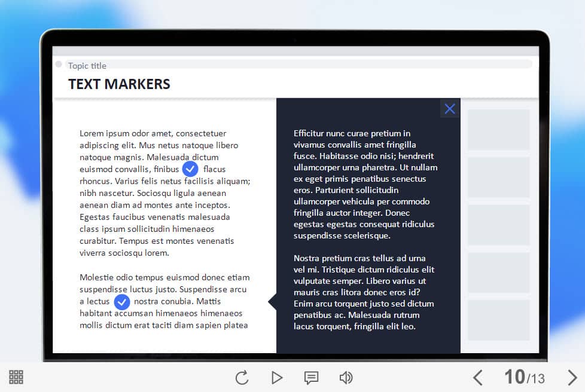The height and width of the screenshot is (392, 585).
Task: Click the 10/13 slide counter
Action: (524, 377)
